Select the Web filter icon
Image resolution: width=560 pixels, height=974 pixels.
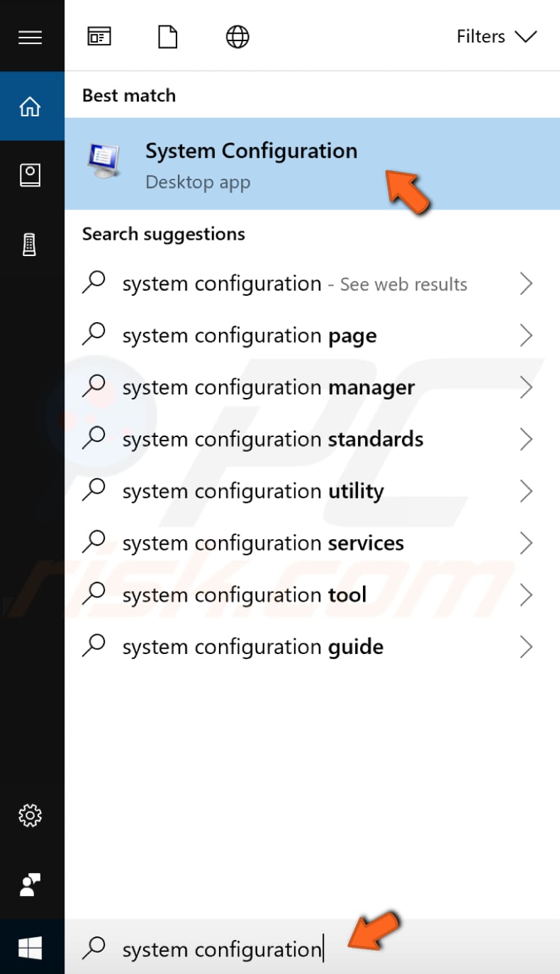pyautogui.click(x=237, y=36)
